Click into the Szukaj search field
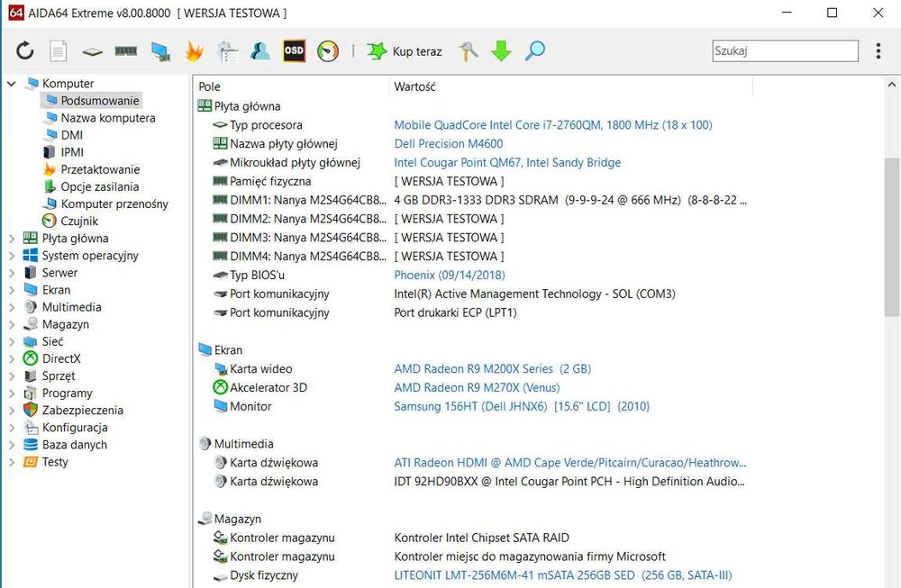Viewport: 901px width, 588px height. click(x=785, y=50)
